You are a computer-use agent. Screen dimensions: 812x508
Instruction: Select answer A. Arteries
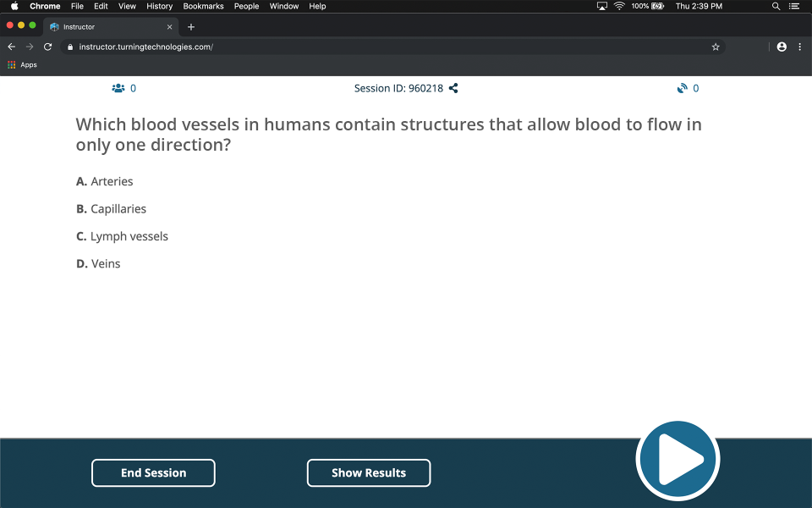(x=105, y=181)
